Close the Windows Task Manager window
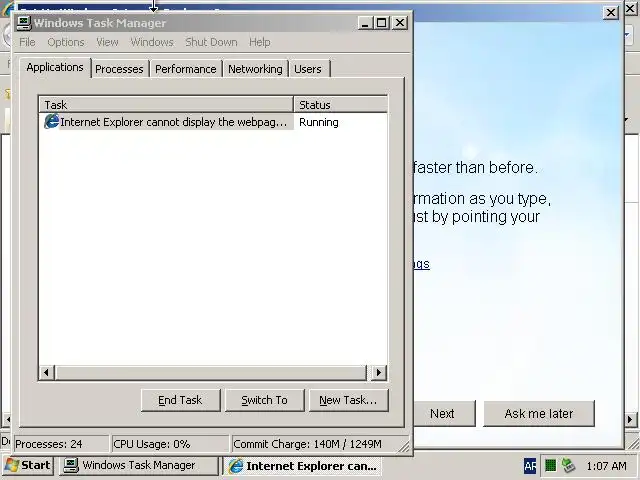The image size is (640, 480). (400, 23)
